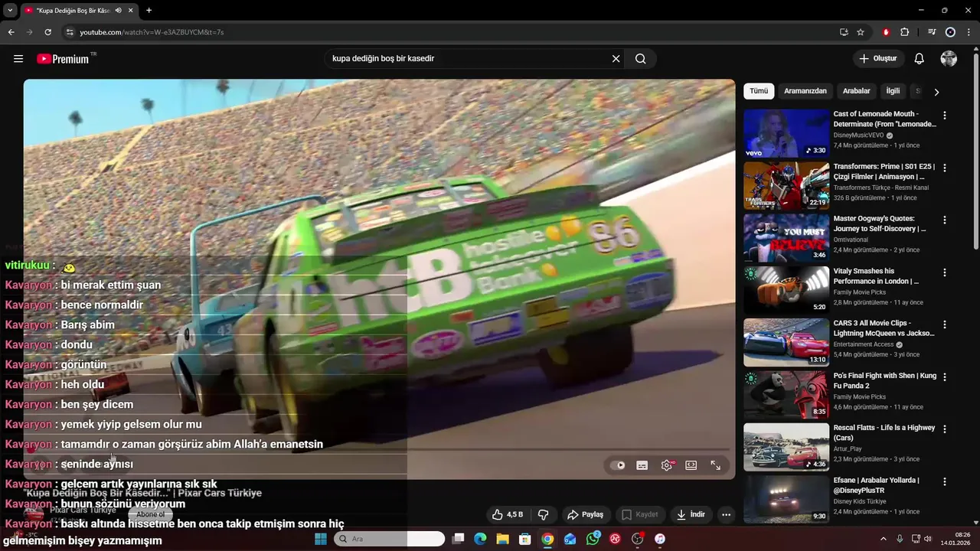Close the YouTube browser tab
The width and height of the screenshot is (980, 551).
(131, 10)
